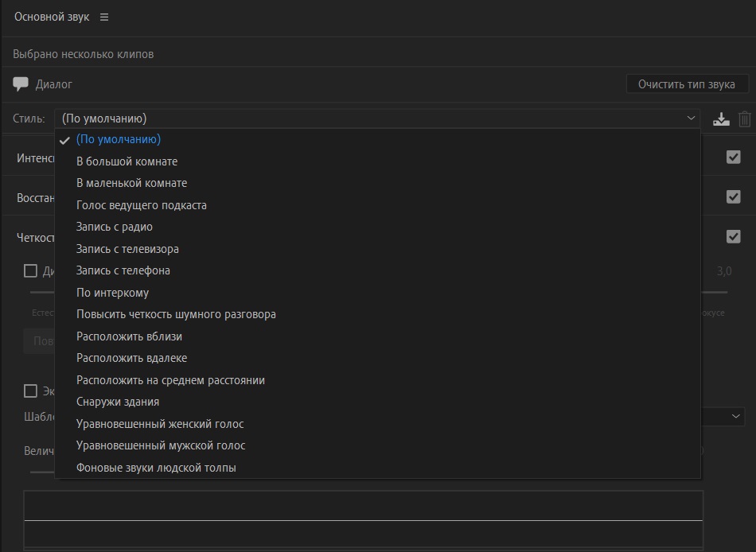Viewport: 756px width, 552px height.
Task: Open the Основной звук panel menu icon
Action: click(x=104, y=17)
